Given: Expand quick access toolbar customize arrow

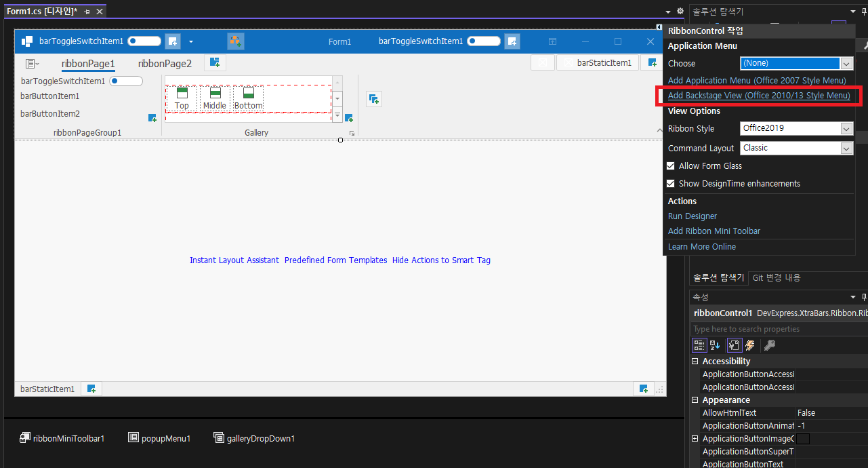Looking at the screenshot, I should click(191, 41).
